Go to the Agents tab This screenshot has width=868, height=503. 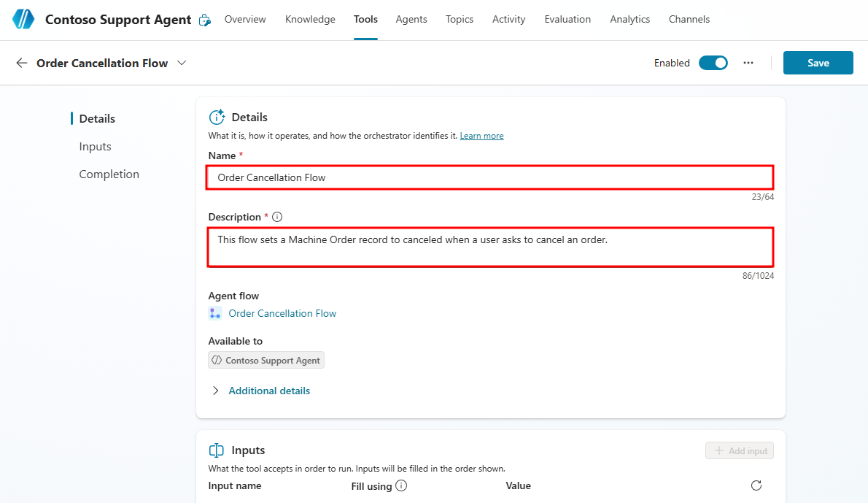[411, 20]
